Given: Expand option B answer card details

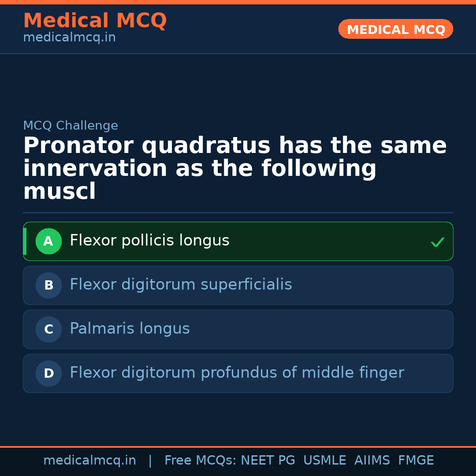Looking at the screenshot, I should (238, 285).
